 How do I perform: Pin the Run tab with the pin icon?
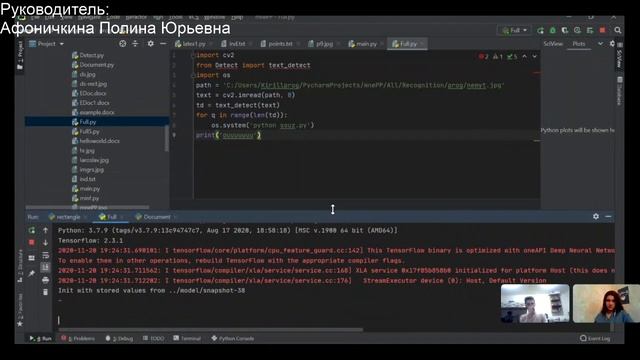(32, 274)
